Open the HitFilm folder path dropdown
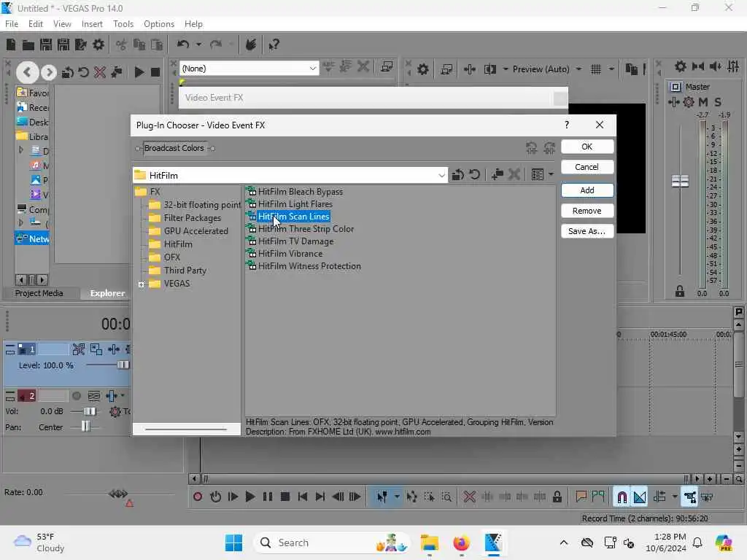The height and width of the screenshot is (560, 747). coord(441,175)
